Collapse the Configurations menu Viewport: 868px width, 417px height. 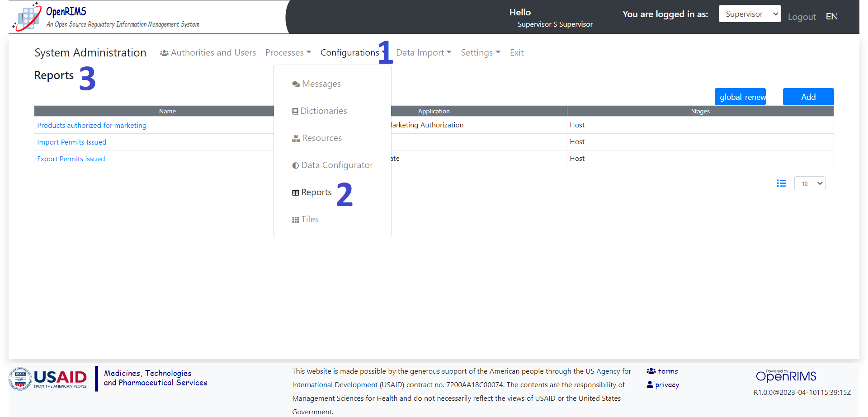coord(353,53)
